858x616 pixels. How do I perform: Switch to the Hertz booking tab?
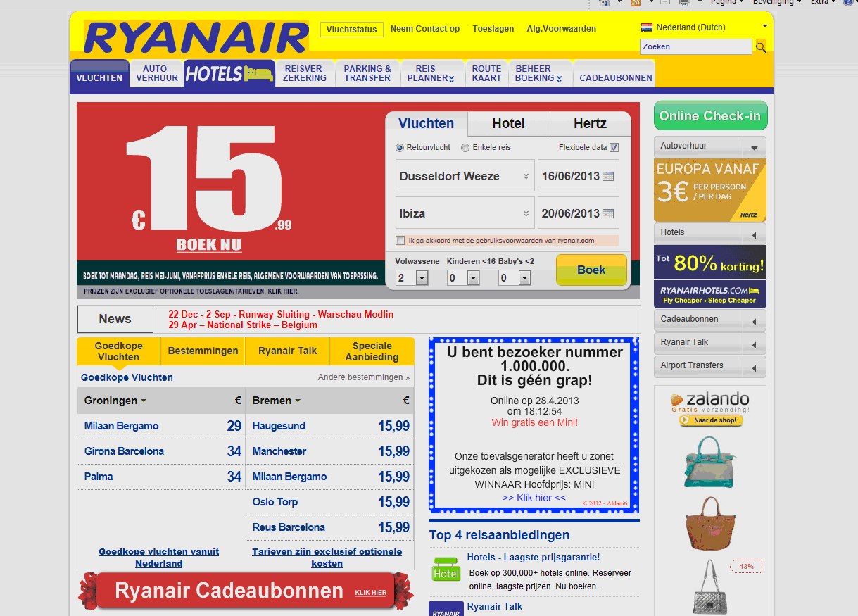590,124
